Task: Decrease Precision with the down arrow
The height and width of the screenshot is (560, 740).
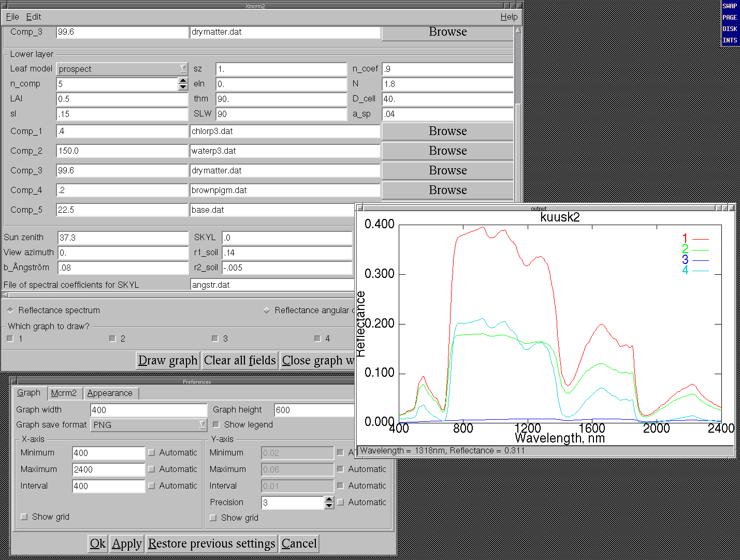Action: (329, 506)
